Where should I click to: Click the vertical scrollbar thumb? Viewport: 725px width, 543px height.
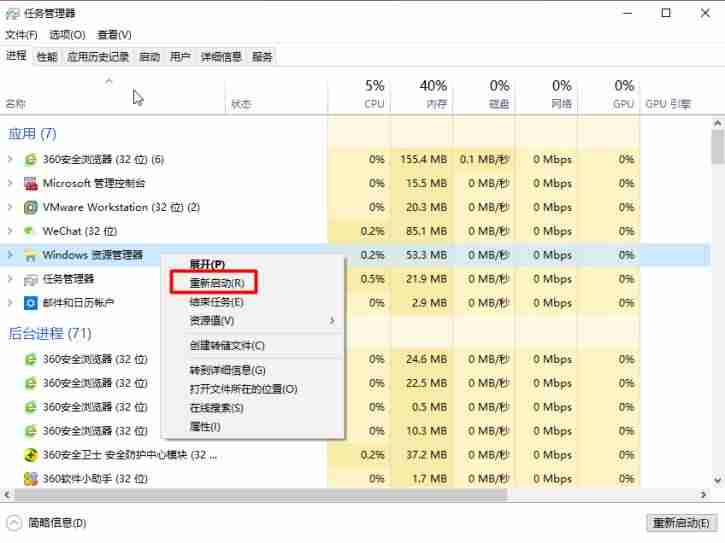coord(718,147)
